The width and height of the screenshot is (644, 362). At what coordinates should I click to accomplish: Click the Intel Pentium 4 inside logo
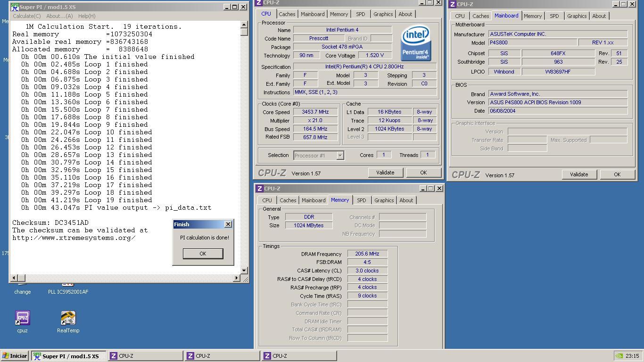(415, 43)
